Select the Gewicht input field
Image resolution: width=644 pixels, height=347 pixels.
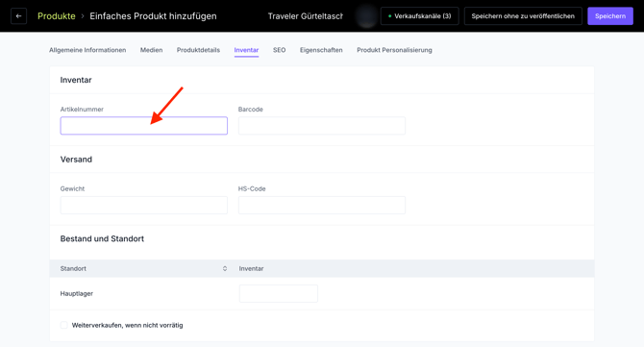coord(144,205)
